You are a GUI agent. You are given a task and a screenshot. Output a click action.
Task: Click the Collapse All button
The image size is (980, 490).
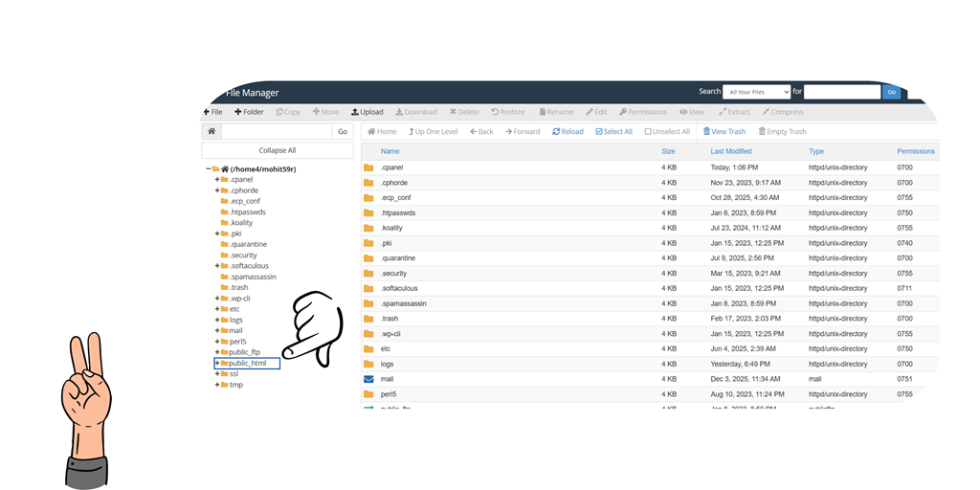[x=278, y=150]
